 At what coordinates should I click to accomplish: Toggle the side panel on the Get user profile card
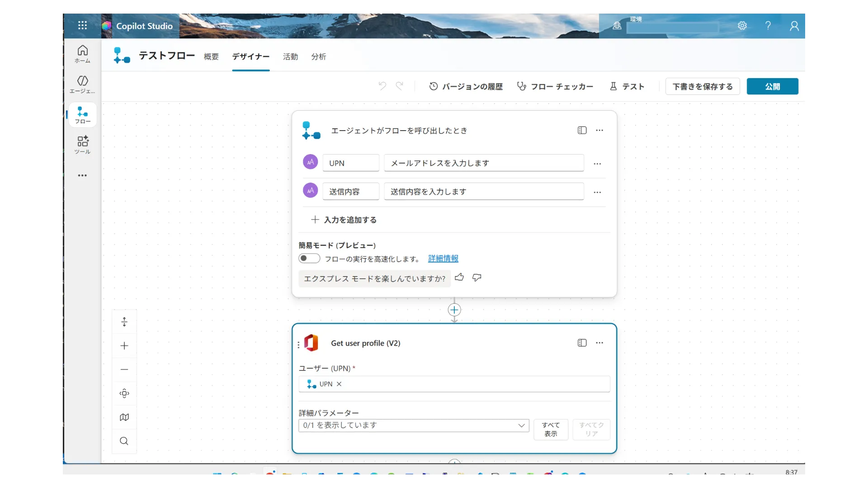[x=582, y=343]
